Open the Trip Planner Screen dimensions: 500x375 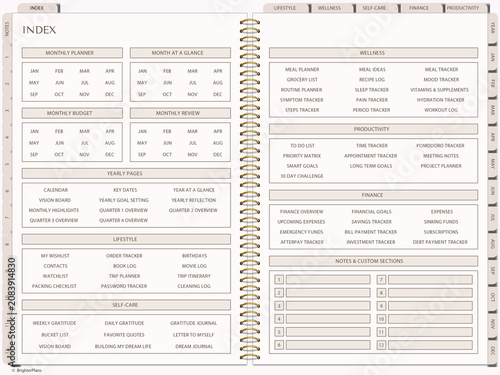(124, 276)
